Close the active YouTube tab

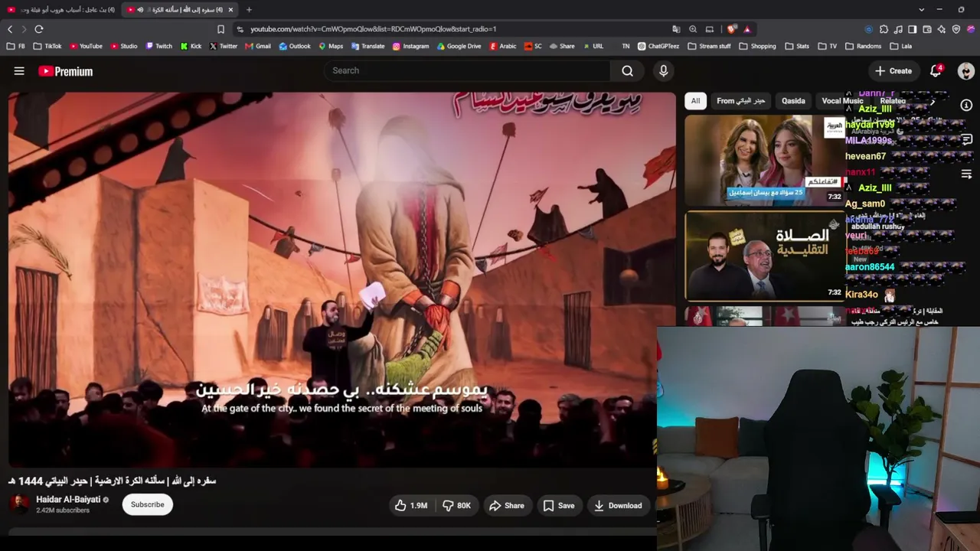coord(230,10)
